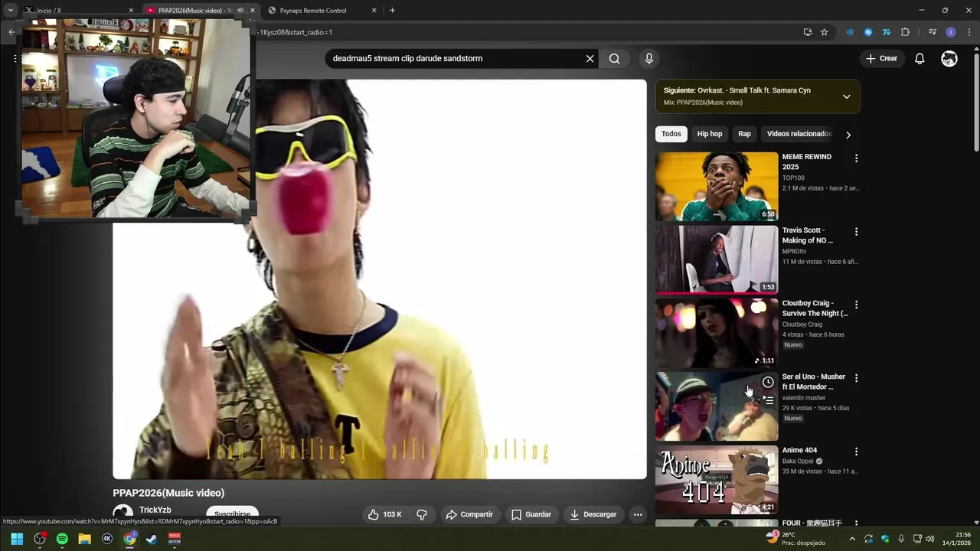Open options menu for Ser el Uno video
980x551 pixels.
[x=856, y=378]
